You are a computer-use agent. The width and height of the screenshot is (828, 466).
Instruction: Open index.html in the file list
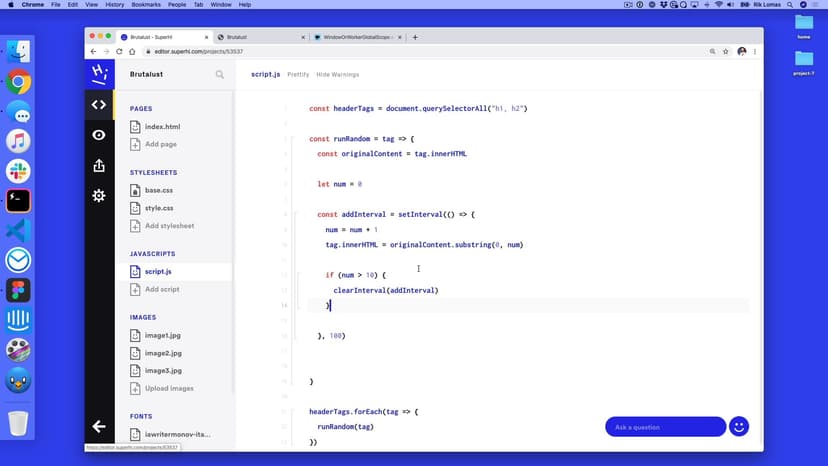coord(162,127)
